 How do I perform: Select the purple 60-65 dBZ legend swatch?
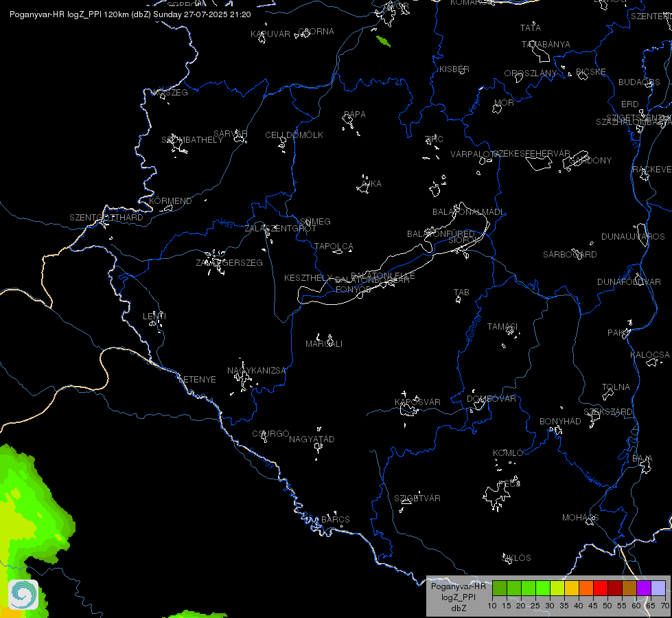click(x=644, y=588)
